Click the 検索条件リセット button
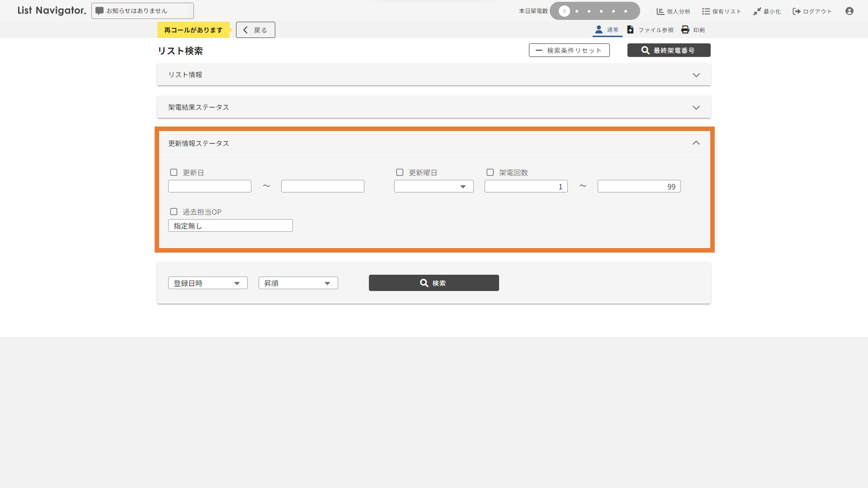 [569, 50]
